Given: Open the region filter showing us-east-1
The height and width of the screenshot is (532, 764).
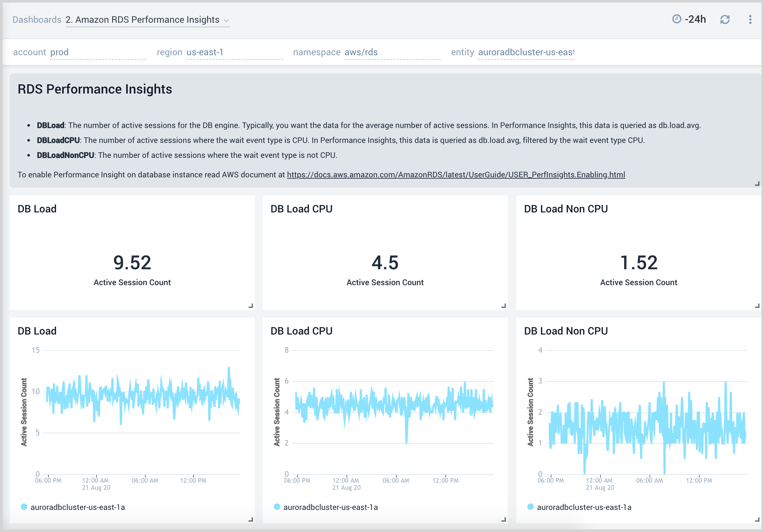Looking at the screenshot, I should pyautogui.click(x=204, y=52).
